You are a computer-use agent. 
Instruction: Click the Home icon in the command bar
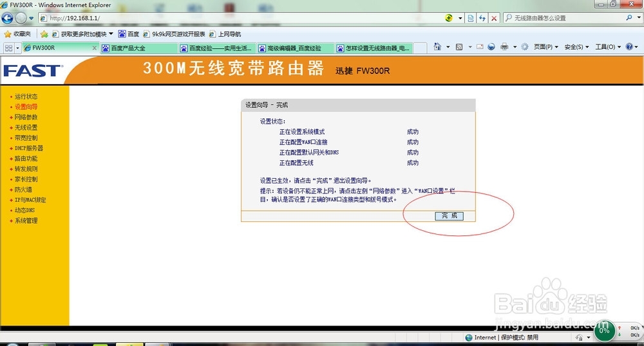[x=437, y=47]
